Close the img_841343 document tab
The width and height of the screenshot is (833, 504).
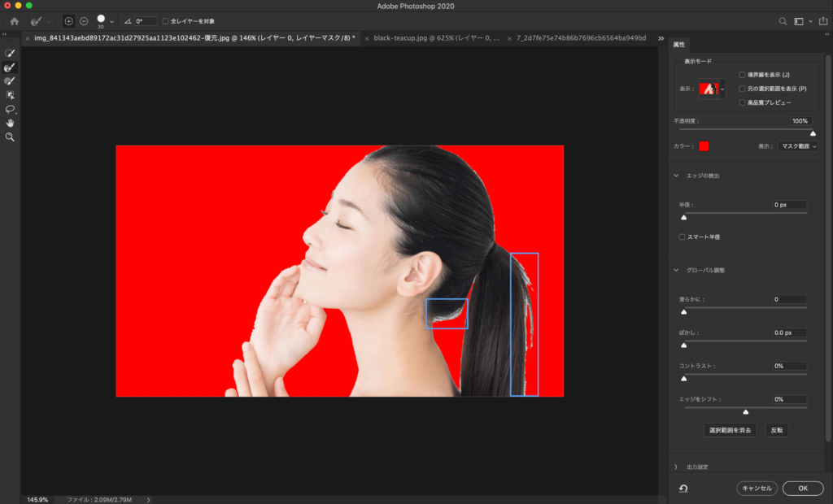28,38
